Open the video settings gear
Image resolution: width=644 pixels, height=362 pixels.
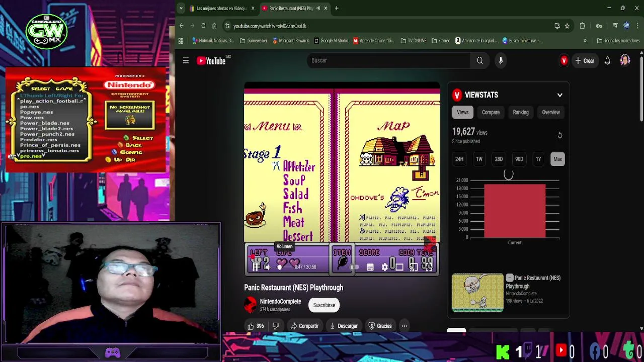pos(384,267)
